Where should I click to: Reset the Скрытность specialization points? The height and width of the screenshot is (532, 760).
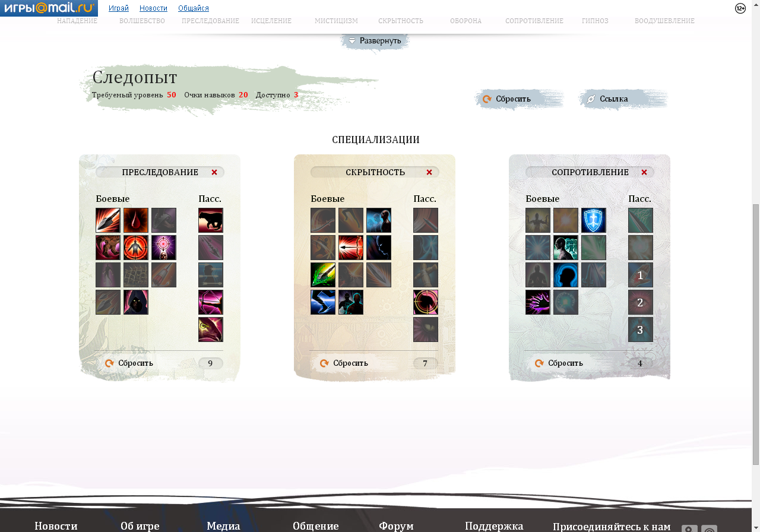coord(344,363)
